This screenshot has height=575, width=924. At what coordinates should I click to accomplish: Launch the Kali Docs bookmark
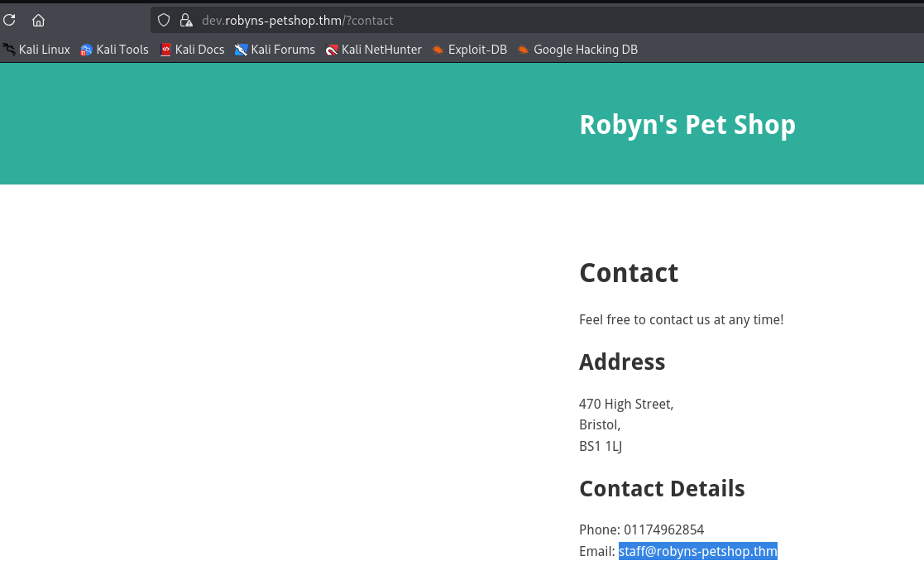tap(192, 50)
